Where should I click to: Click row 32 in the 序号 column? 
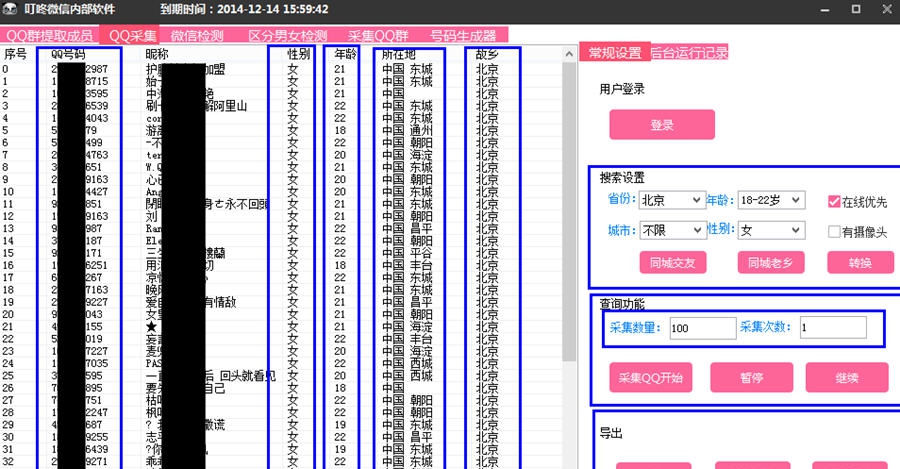pyautogui.click(x=8, y=462)
